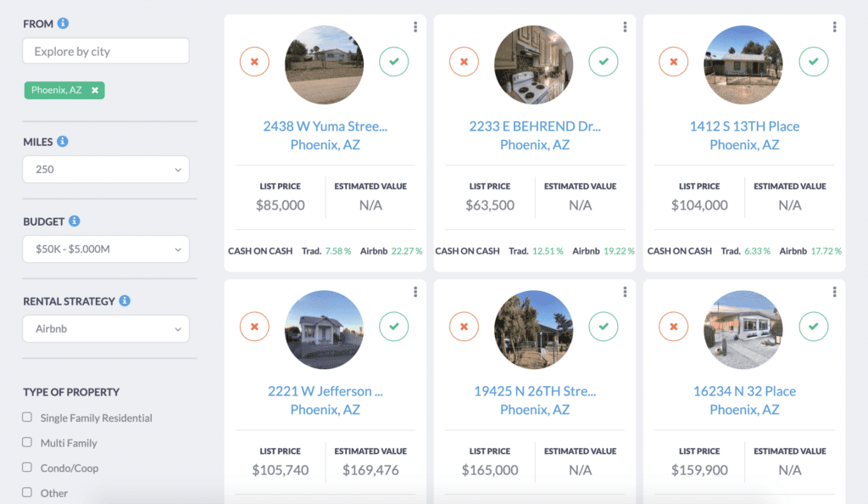Image resolution: width=868 pixels, height=504 pixels.
Task: Open the 2438 W Yuma Street listing
Action: tap(324, 126)
